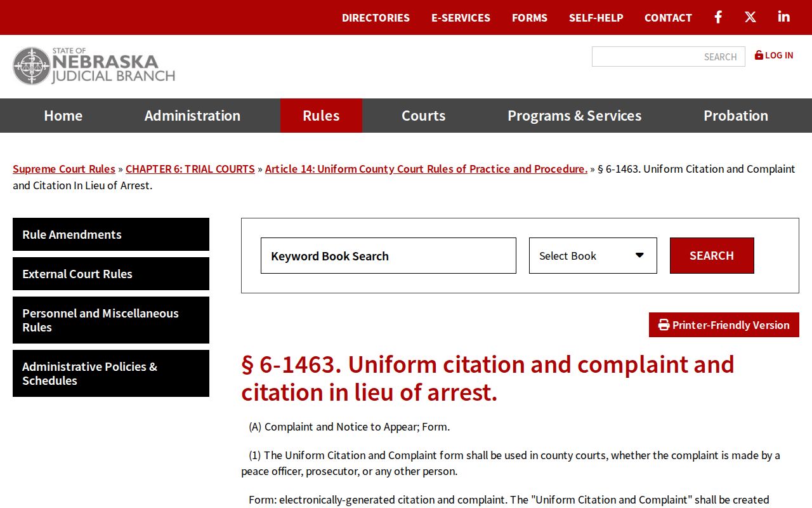Open the Programs & Services menu
The width and height of the screenshot is (812, 508).
click(x=575, y=116)
